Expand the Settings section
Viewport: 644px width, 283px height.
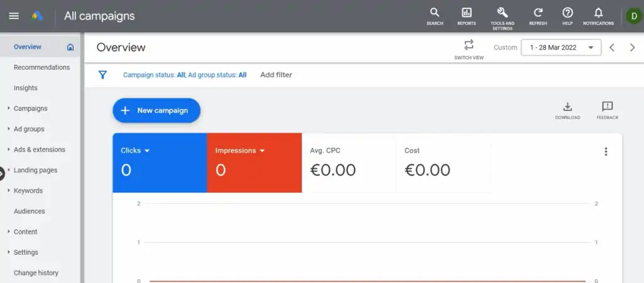pyautogui.click(x=8, y=252)
